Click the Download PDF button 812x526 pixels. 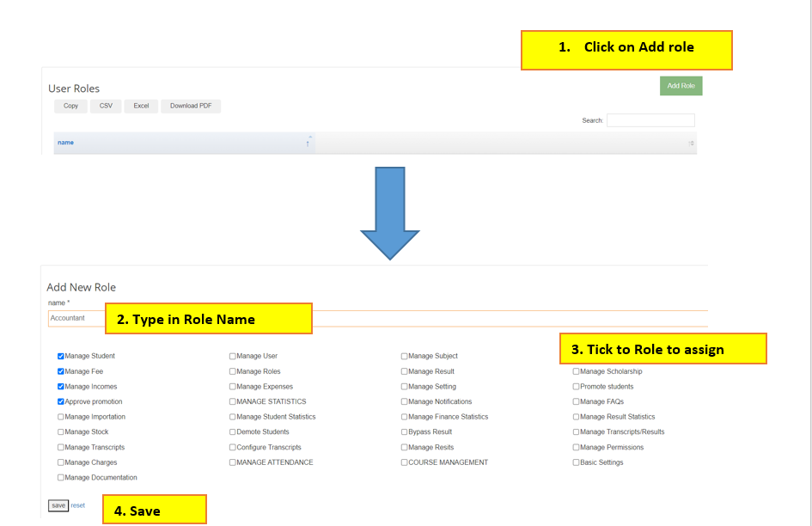click(191, 106)
